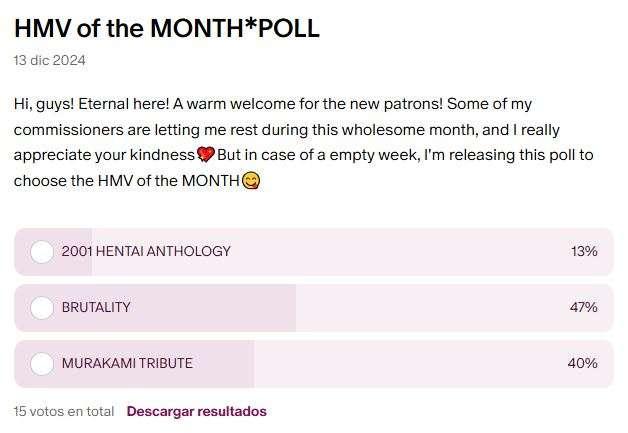Click the filled portion of the 13% bar
This screenshot has height=433, width=628.
(x=53, y=252)
